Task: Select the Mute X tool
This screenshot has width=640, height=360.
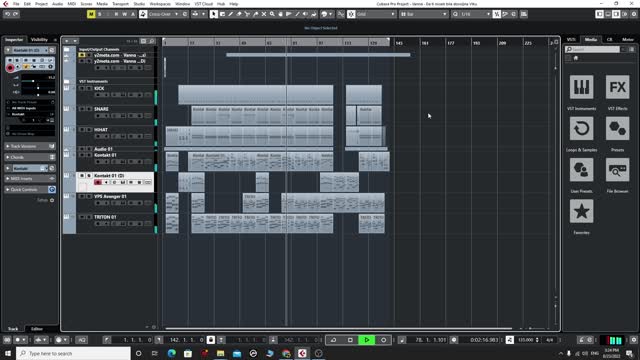Action: pos(264,14)
